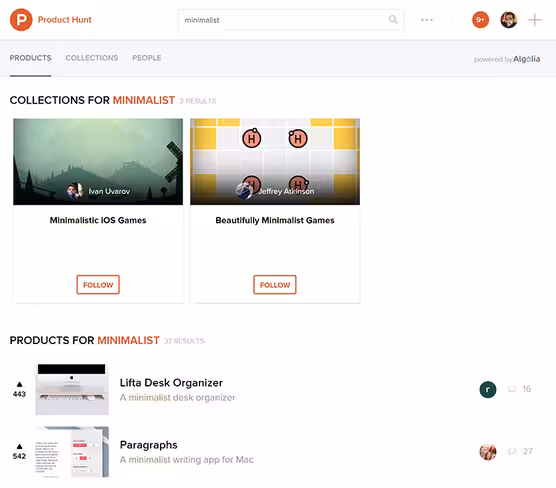Click the plus icon to post
The height and width of the screenshot is (488, 556).
pyautogui.click(x=534, y=20)
